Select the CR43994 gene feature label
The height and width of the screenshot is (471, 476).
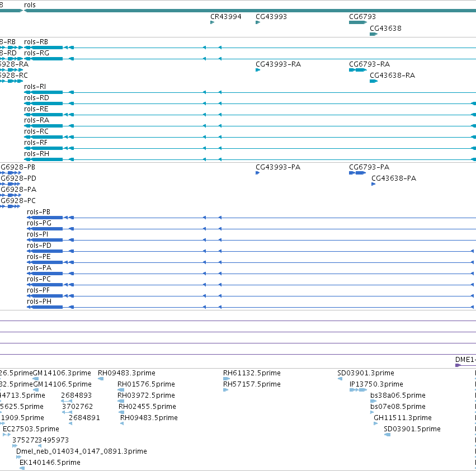(x=226, y=17)
